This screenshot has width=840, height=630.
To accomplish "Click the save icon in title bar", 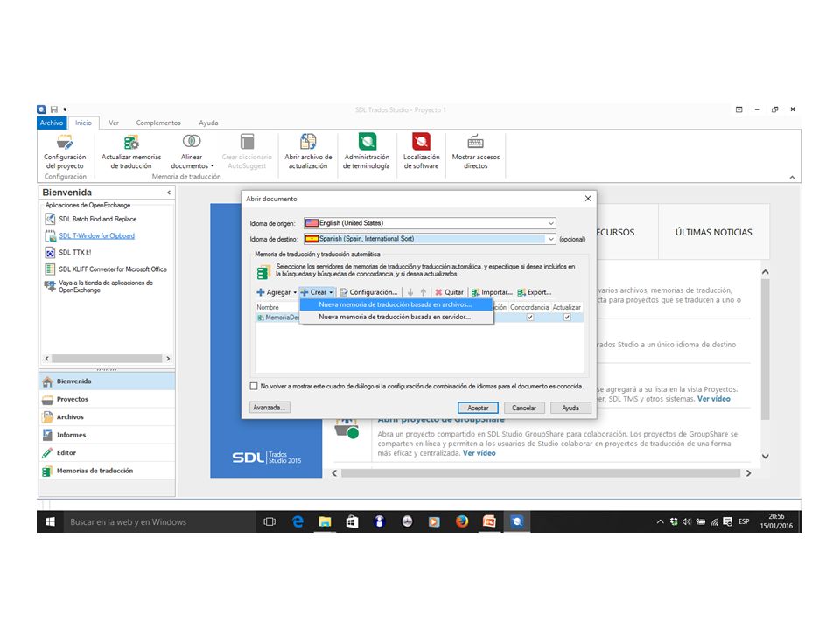I will 54,109.
